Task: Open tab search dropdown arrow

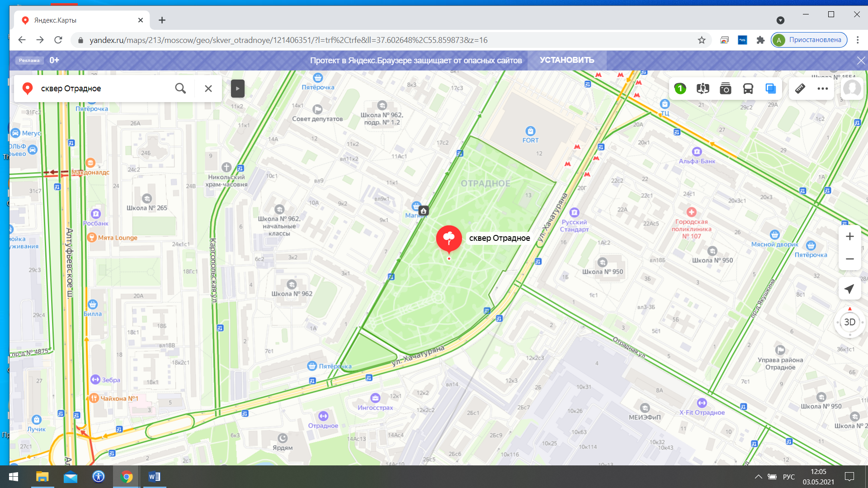Action: pyautogui.click(x=780, y=20)
